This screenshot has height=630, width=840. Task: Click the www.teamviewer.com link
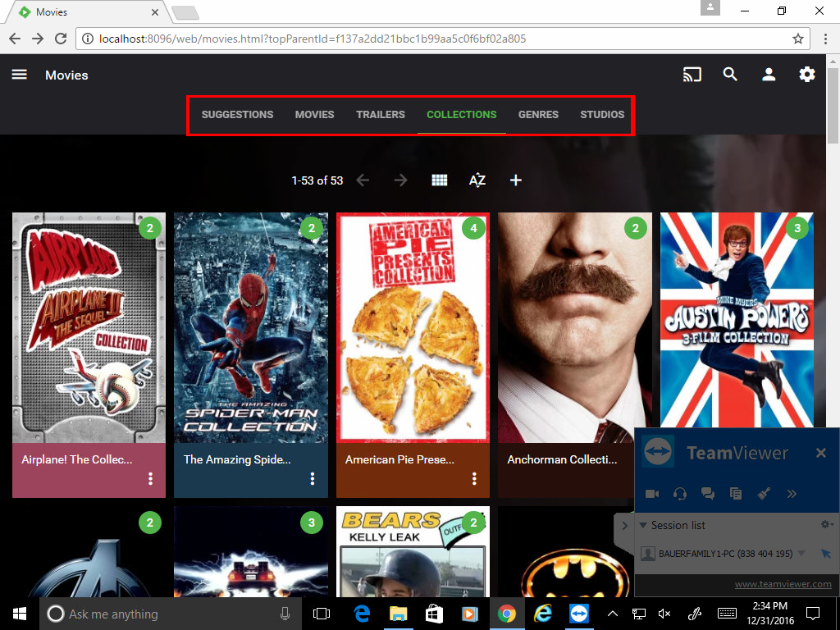pyautogui.click(x=783, y=584)
